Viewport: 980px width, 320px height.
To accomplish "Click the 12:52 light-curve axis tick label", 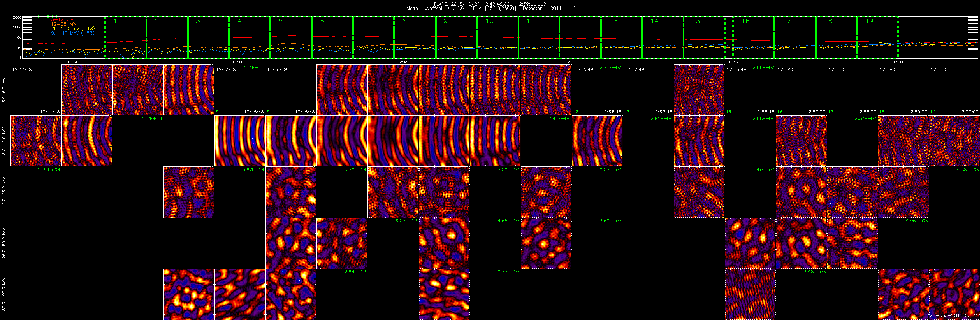I will [x=568, y=62].
